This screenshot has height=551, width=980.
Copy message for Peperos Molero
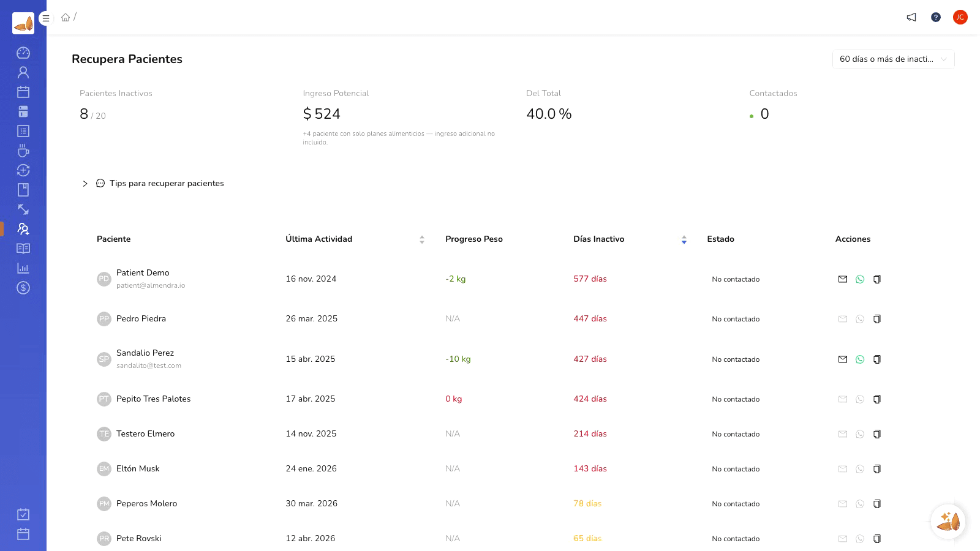[x=877, y=504]
